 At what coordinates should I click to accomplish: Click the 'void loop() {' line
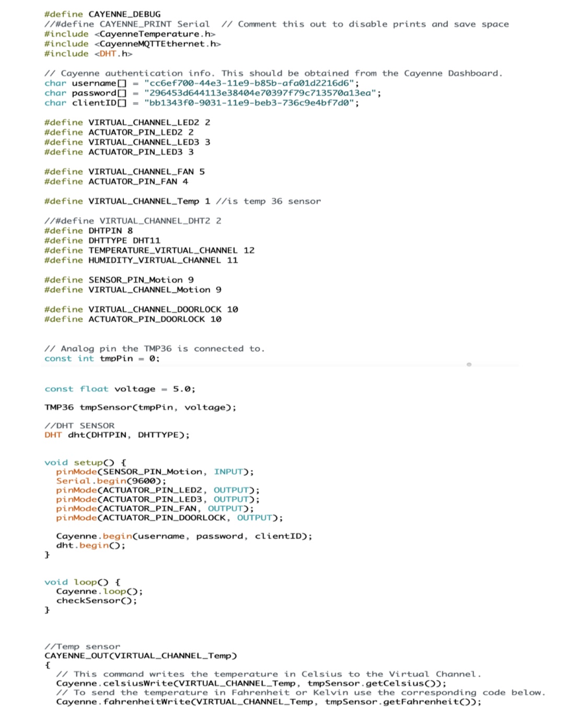(83, 583)
